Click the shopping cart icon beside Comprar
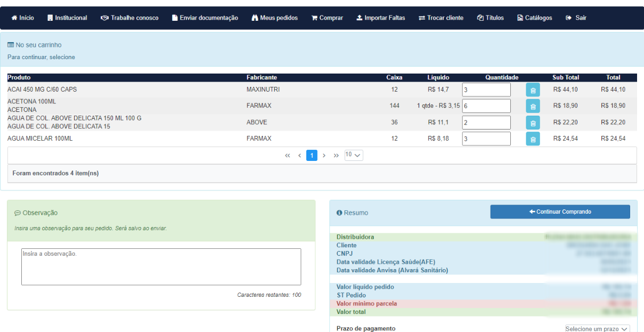This screenshot has width=644, height=332. pyautogui.click(x=314, y=18)
